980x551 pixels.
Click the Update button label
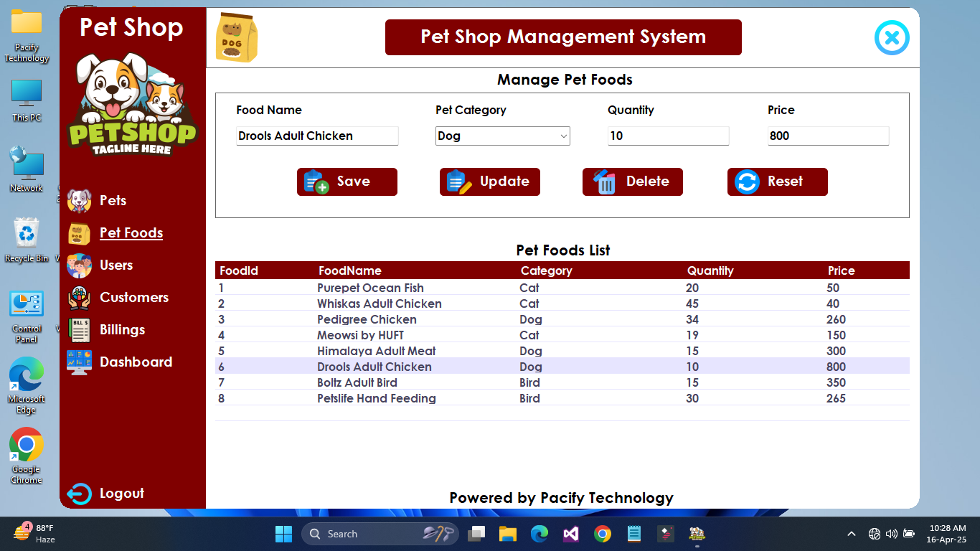504,182
